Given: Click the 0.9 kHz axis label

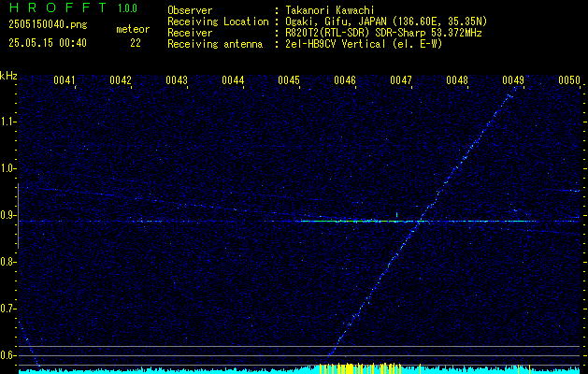Looking at the screenshot, I should click(x=7, y=215).
